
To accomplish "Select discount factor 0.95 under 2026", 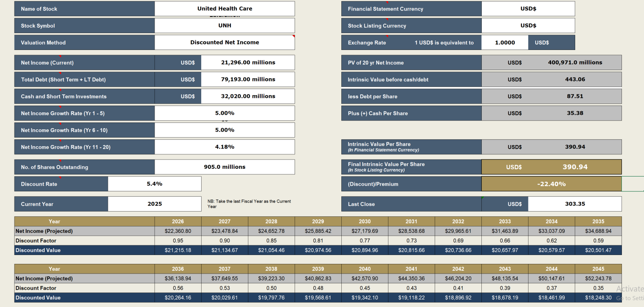I will (178, 241).
